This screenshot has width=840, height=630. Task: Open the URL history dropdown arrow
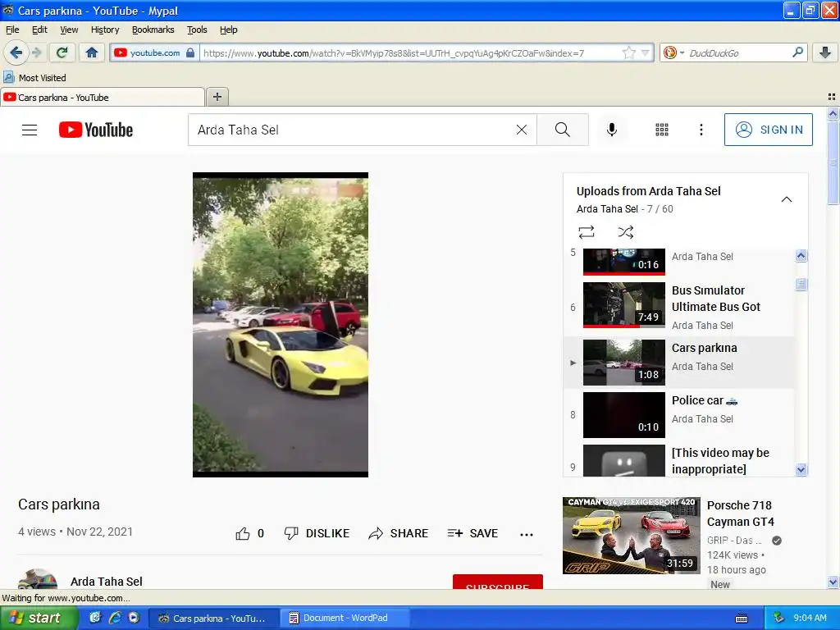coord(645,52)
